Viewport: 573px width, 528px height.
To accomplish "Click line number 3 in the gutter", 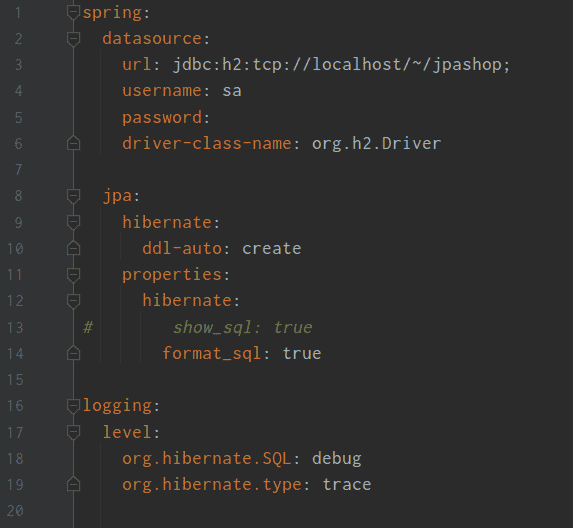I will [19, 65].
